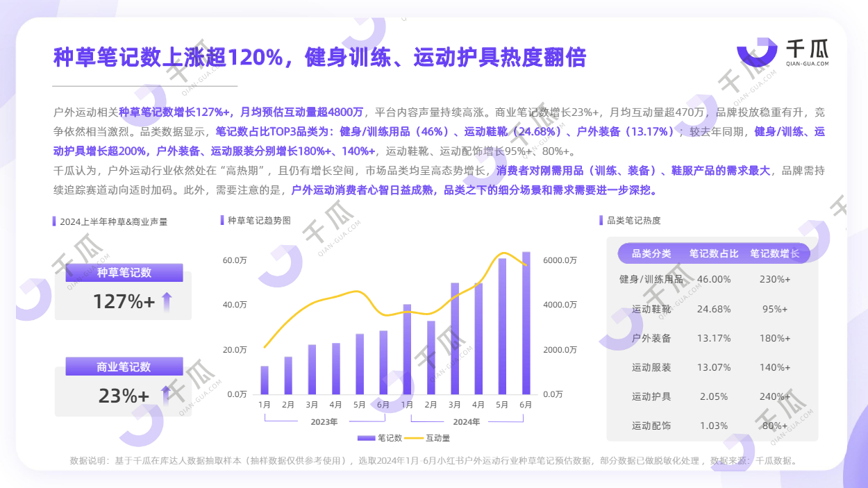Click the 种草笔记趋势图 heading

point(259,220)
